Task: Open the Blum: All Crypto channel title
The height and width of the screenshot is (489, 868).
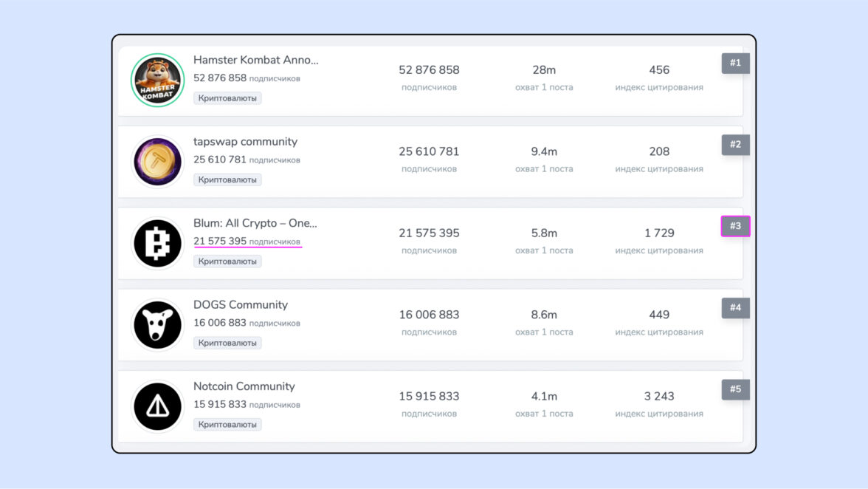Action: (x=255, y=223)
